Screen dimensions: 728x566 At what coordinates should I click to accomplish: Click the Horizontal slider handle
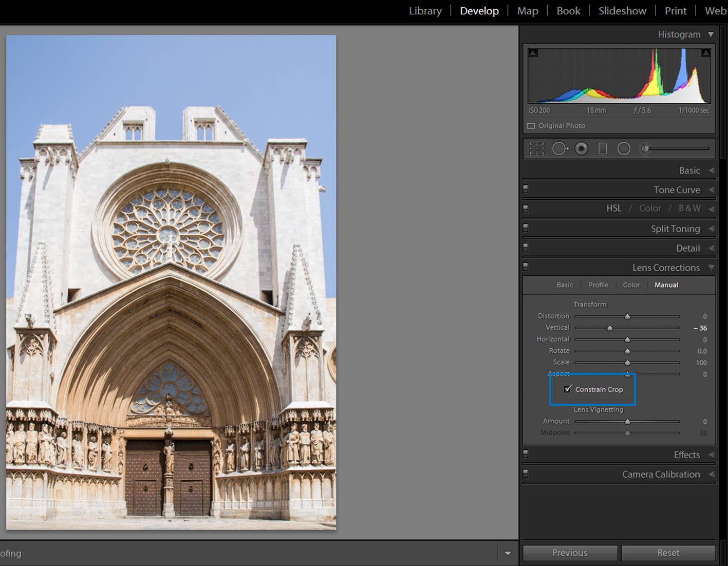[627, 339]
